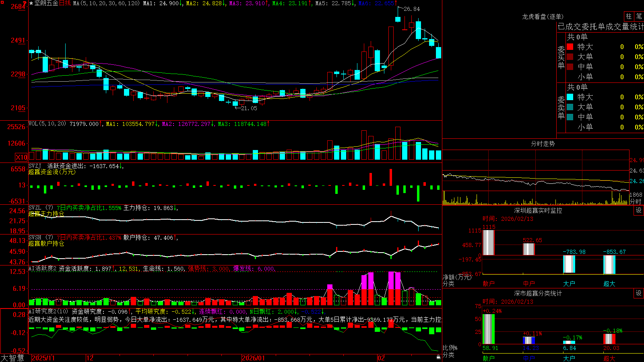Click the MA(5,10,20,30,60,120) indicator label

point(107,3)
